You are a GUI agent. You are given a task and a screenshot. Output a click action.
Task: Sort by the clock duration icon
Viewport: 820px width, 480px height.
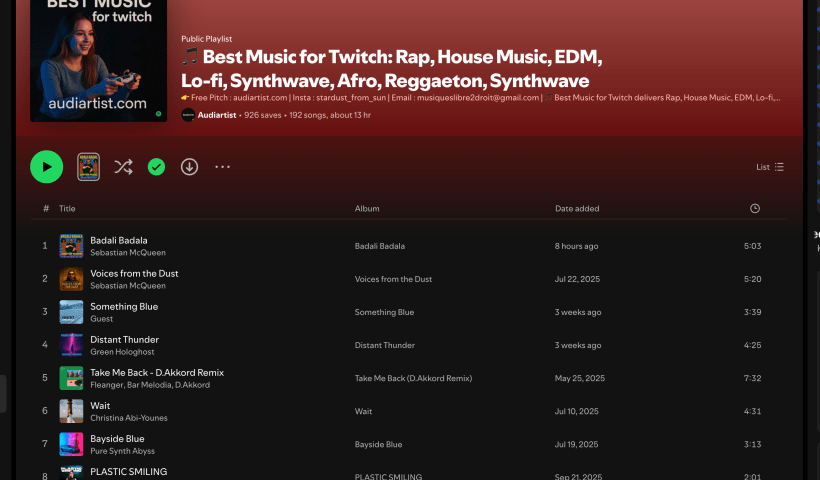(x=755, y=208)
